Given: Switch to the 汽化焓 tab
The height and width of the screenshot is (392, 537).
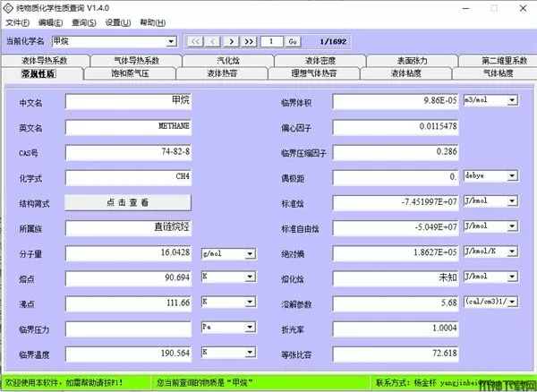Looking at the screenshot, I should (228, 61).
